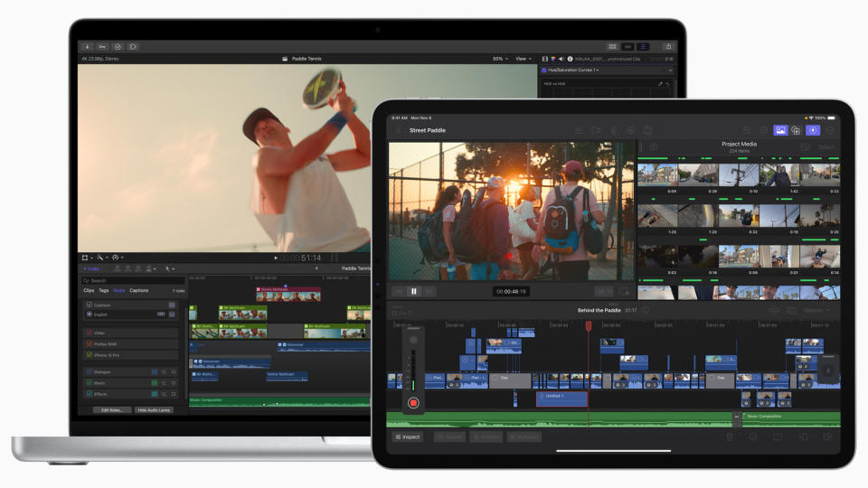Image resolution: width=868 pixels, height=488 pixels.
Task: Show the browser layout icon in Mac toolbar
Action: (612, 47)
